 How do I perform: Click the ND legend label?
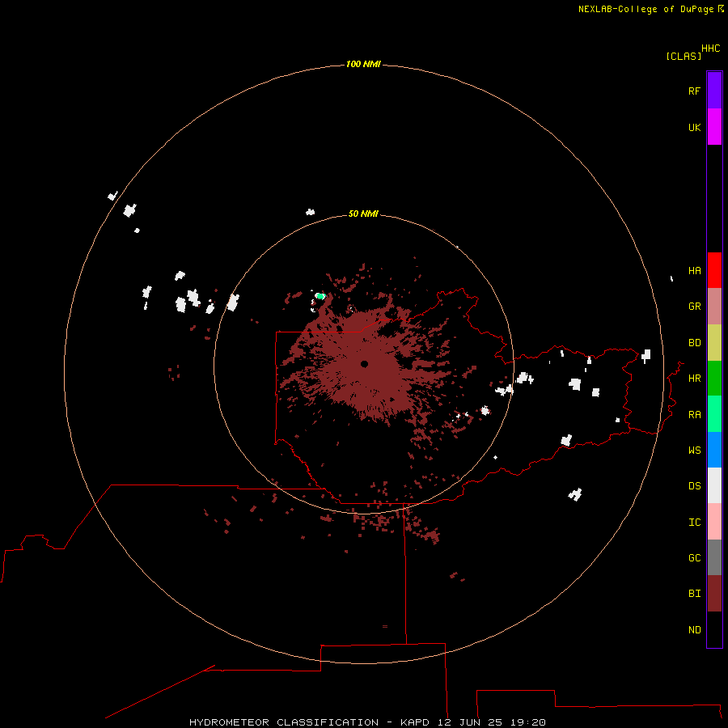pyautogui.click(x=694, y=630)
